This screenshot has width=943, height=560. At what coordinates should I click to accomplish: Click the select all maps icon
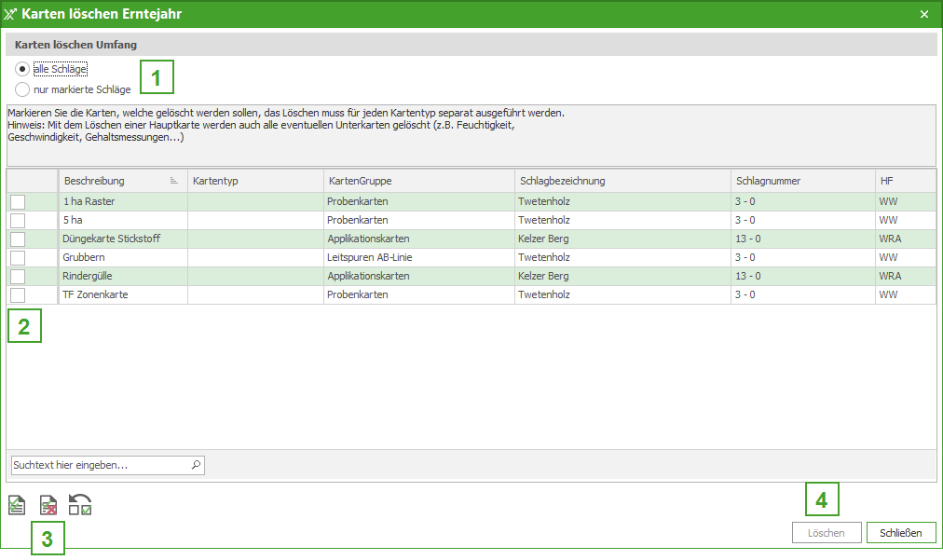coord(17,505)
